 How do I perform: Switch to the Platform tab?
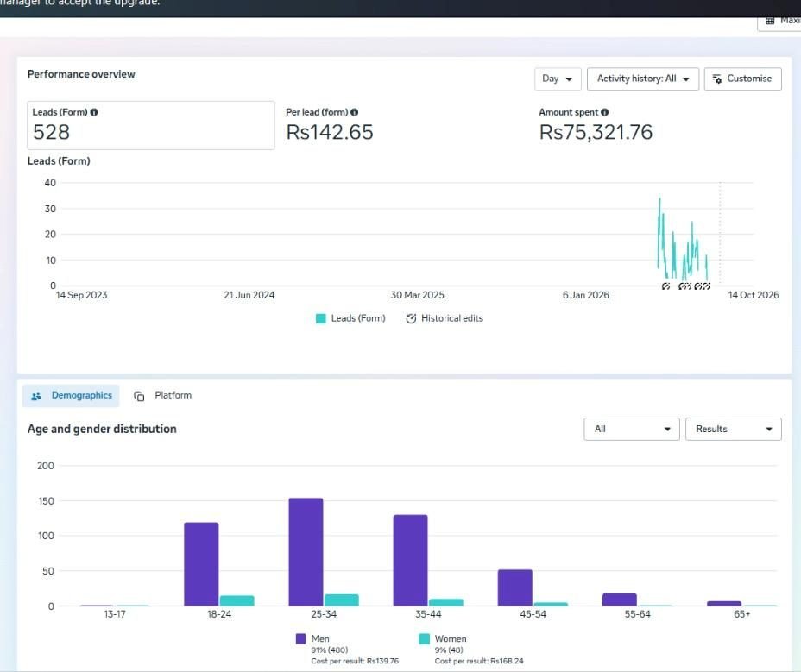click(x=162, y=396)
